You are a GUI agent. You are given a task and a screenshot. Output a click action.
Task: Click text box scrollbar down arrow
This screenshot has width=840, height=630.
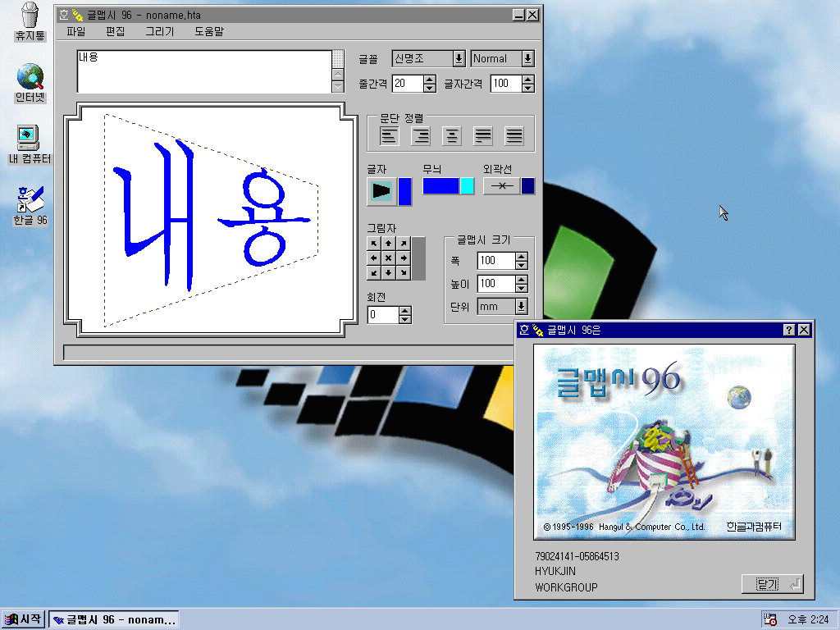(338, 86)
